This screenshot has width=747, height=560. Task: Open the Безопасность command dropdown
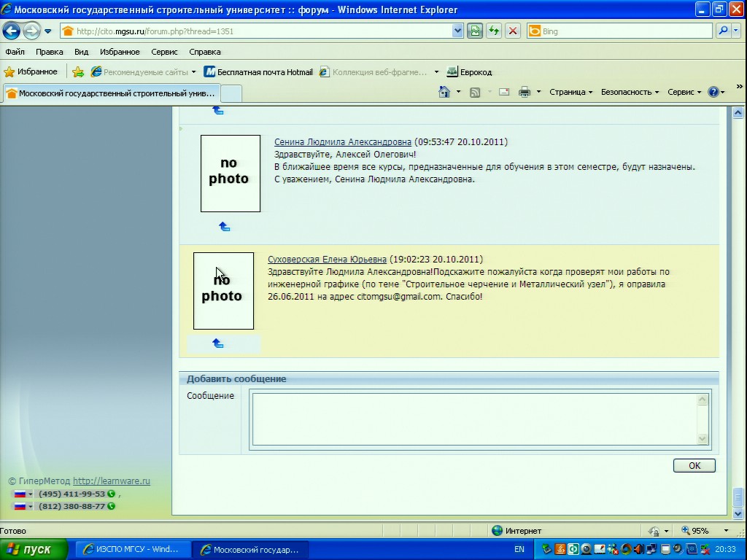[630, 92]
